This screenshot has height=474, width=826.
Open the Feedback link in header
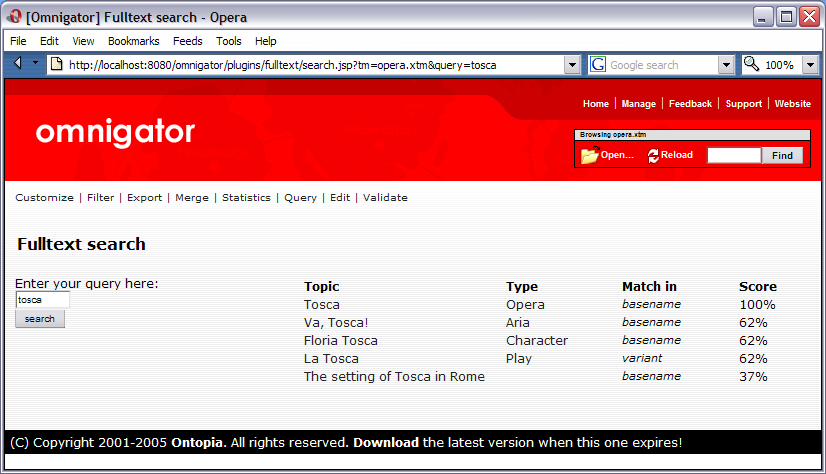click(690, 103)
